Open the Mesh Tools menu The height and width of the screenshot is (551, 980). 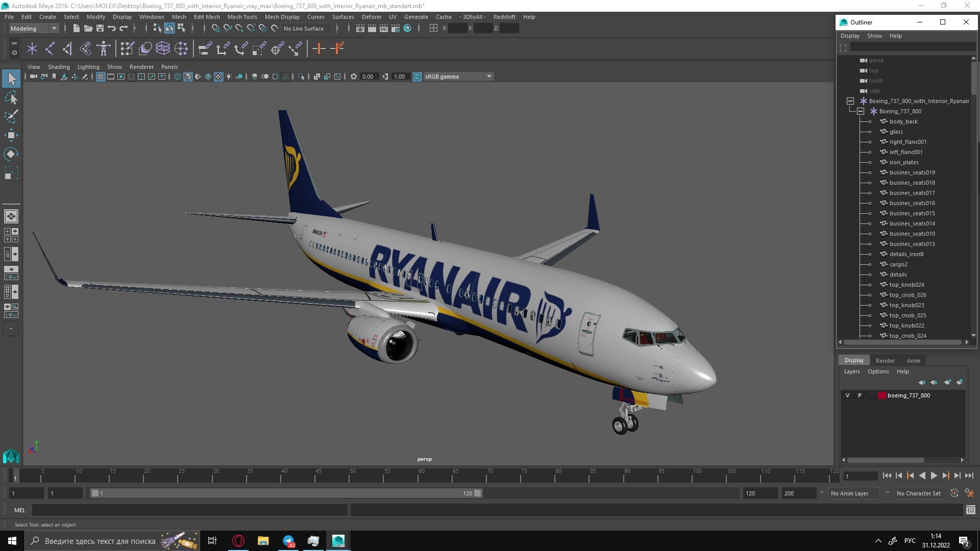click(x=242, y=17)
